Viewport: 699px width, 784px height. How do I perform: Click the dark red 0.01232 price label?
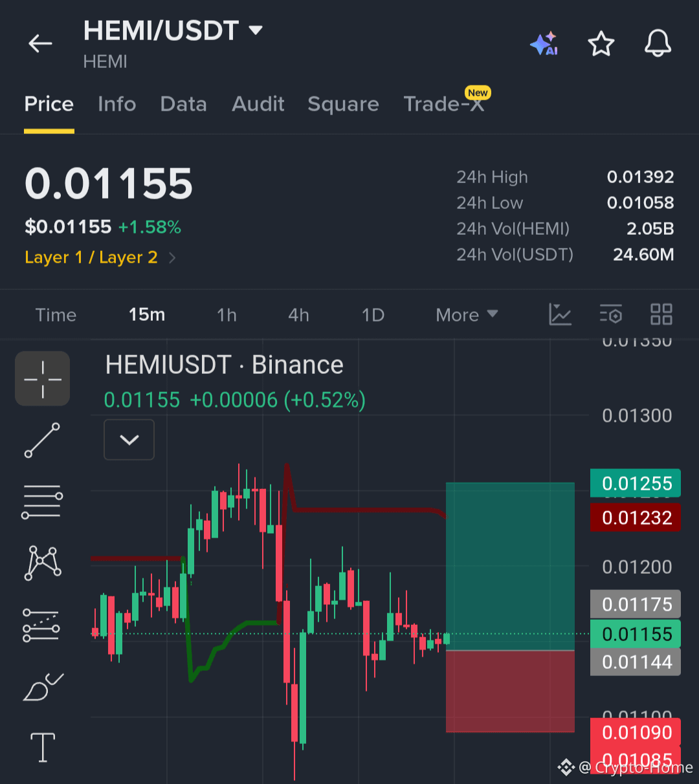click(x=636, y=517)
